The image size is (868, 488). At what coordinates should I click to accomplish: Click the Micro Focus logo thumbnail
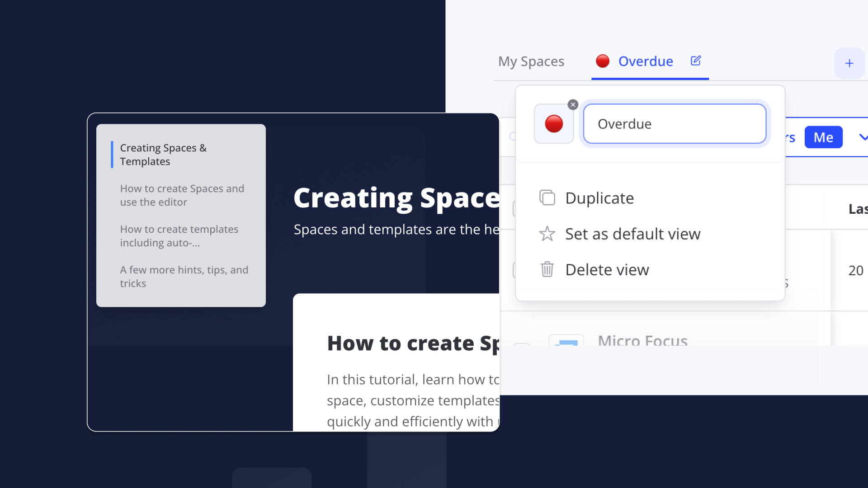pyautogui.click(x=566, y=341)
